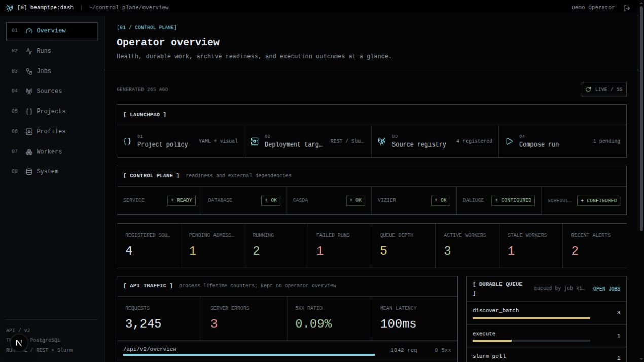
Task: Open the Projects page
Action: point(52,111)
